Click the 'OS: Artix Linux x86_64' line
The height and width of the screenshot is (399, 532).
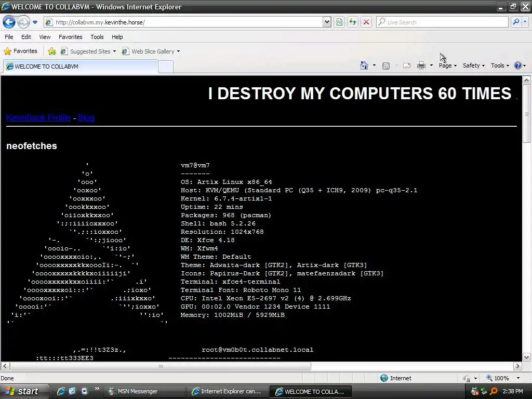(227, 182)
